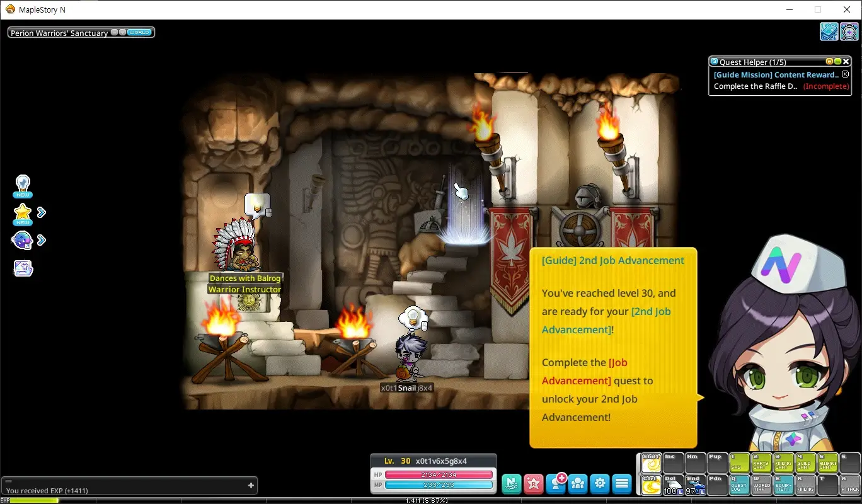Click the Say chat hotkey
Viewport: 862px width, 504px height.
(740, 463)
